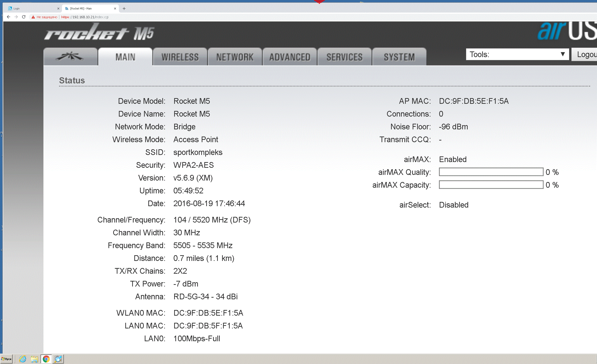Click the address bar URL
This screenshot has width=597, height=364.
pos(84,17)
